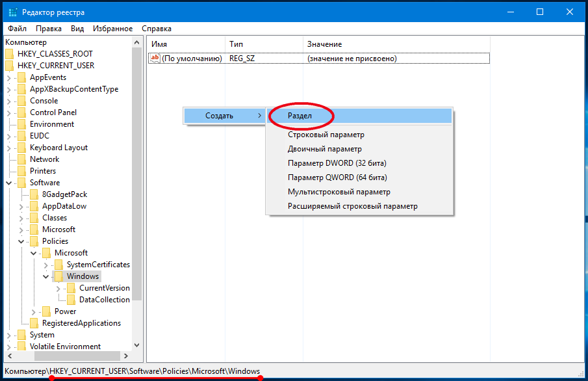Open the Избранное menu
The width and height of the screenshot is (588, 381).
click(x=112, y=29)
